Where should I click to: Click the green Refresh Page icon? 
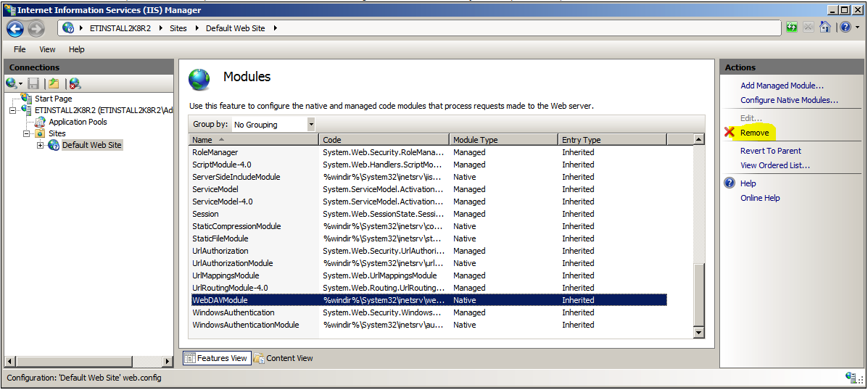[792, 28]
